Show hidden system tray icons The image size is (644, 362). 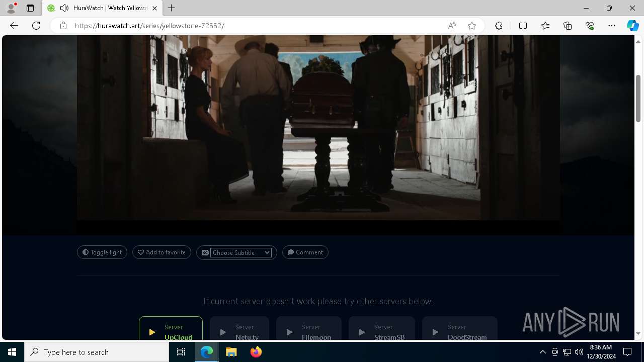542,352
